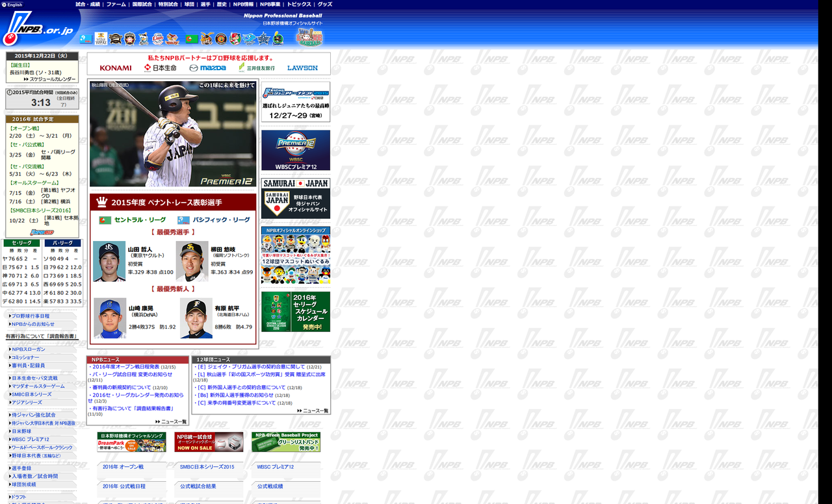Open プロ野球行事日程 in sidebar

click(x=30, y=316)
